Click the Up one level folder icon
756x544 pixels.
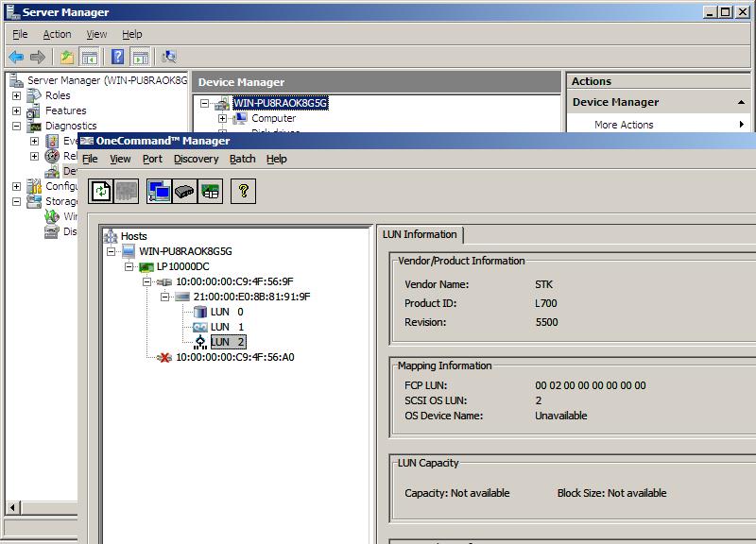[x=67, y=57]
